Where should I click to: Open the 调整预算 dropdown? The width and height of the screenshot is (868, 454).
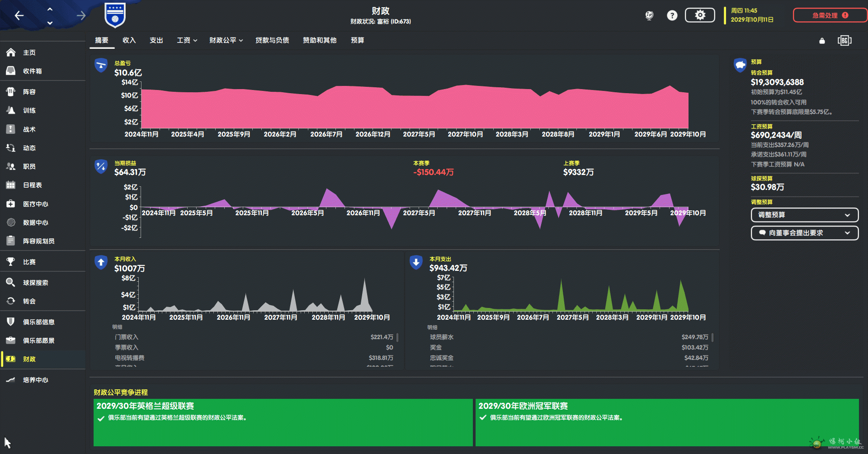(x=804, y=215)
